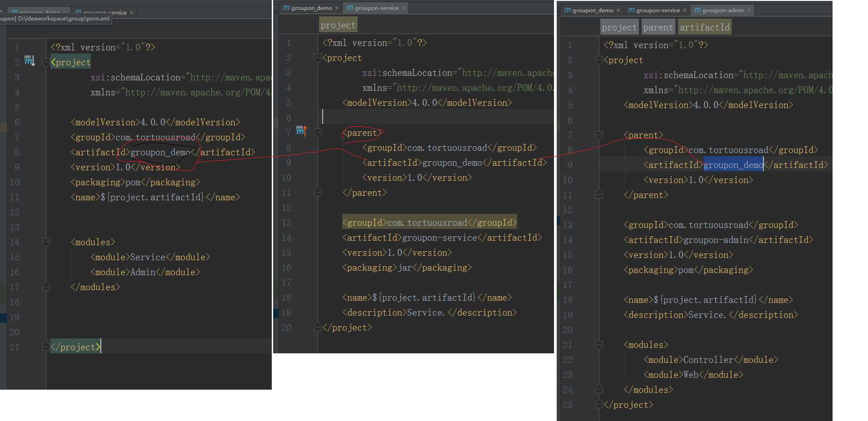The height and width of the screenshot is (421, 868).
Task: Click line number 19 in the left pane gutter
Action: 15,317
